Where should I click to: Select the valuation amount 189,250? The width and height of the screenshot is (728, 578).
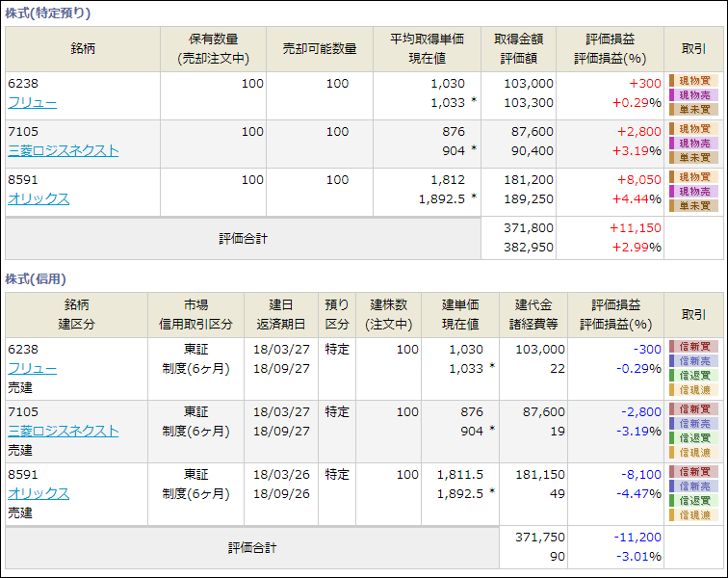click(x=529, y=198)
